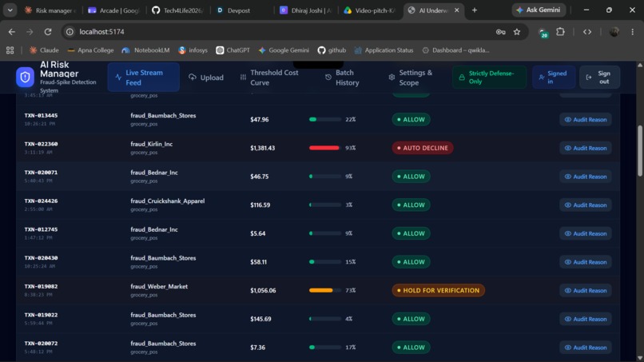Click the amount $145.69
Viewport: 644px width, 362px height.
(260, 319)
